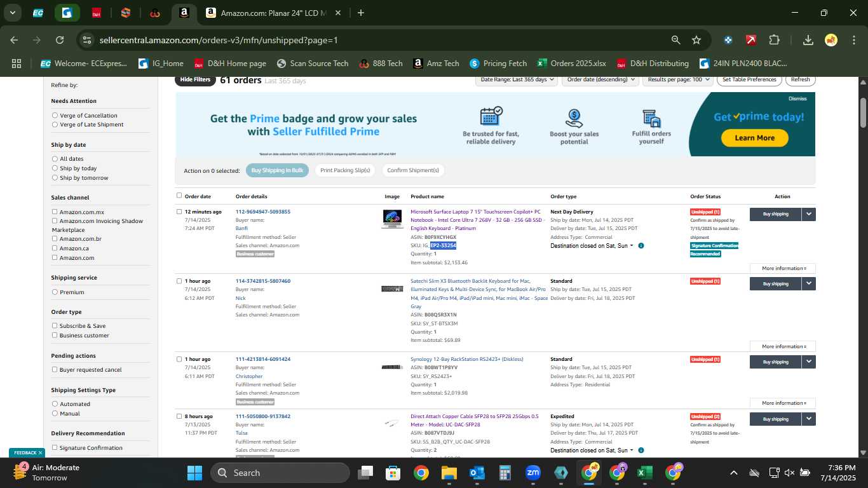Select Verge of Cancellation filter
The image size is (868, 488).
click(55, 116)
